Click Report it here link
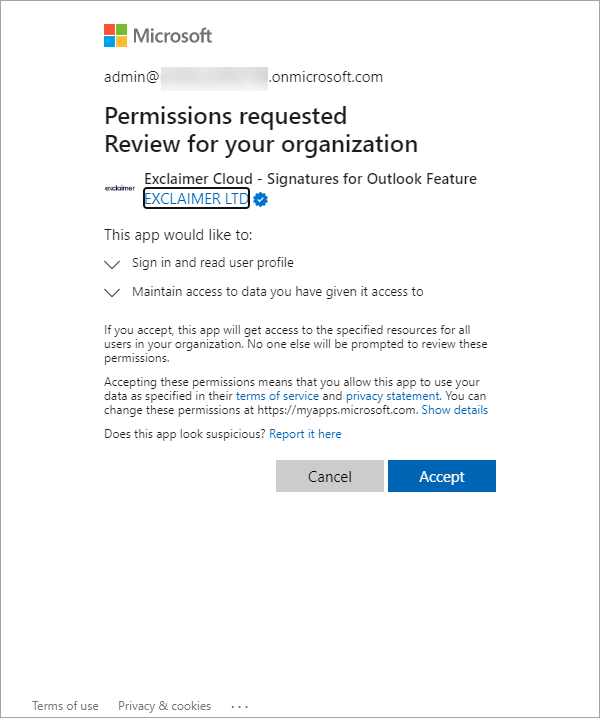 (305, 434)
